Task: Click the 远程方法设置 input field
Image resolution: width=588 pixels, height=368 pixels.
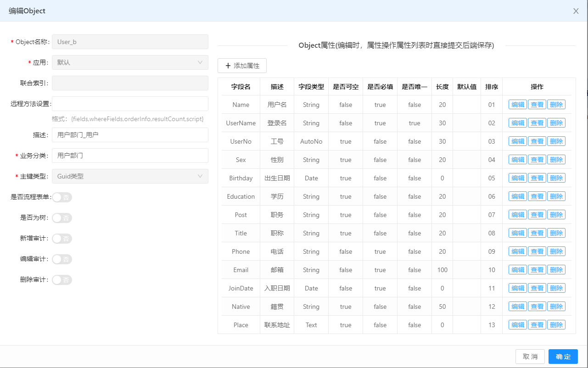Action: pyautogui.click(x=130, y=104)
